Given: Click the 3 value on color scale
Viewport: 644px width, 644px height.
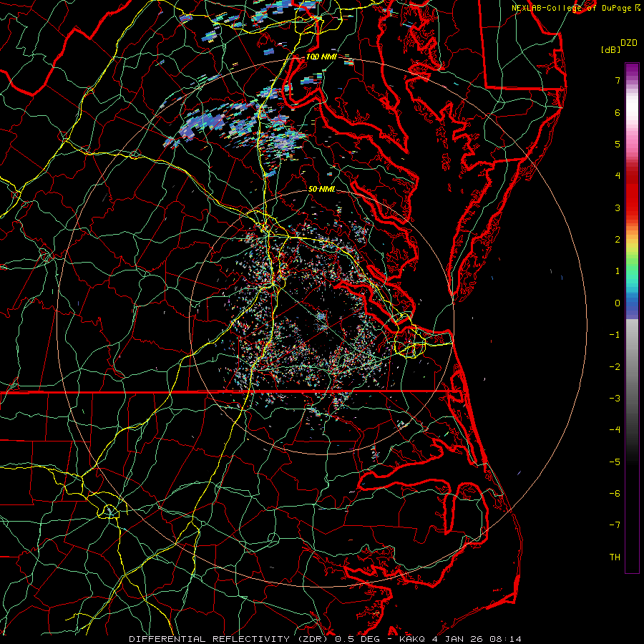Looking at the screenshot, I should pos(618,208).
